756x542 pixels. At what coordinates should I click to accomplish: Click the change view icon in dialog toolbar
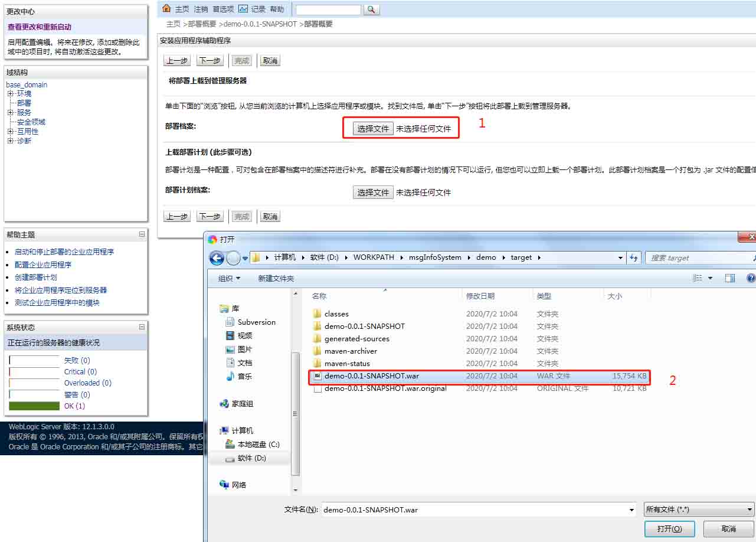[698, 278]
